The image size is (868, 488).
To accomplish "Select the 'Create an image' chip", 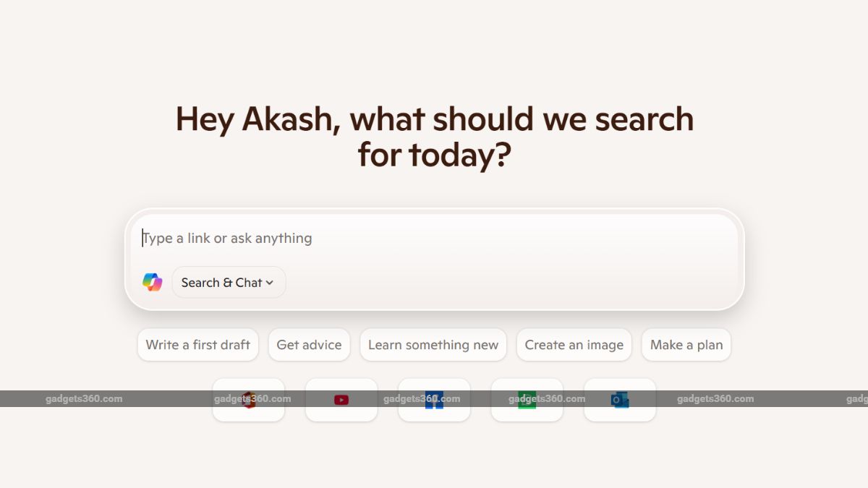I will point(574,345).
